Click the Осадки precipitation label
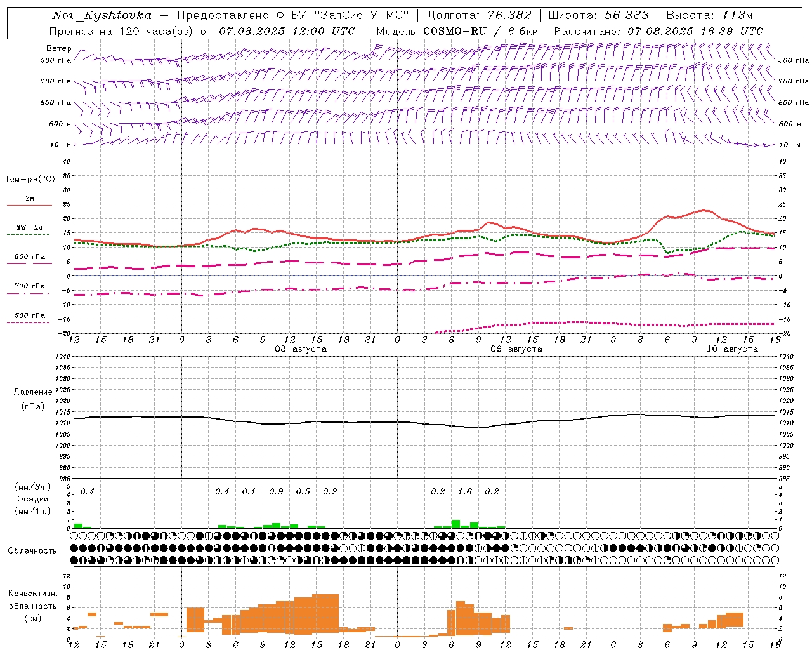 coord(33,500)
